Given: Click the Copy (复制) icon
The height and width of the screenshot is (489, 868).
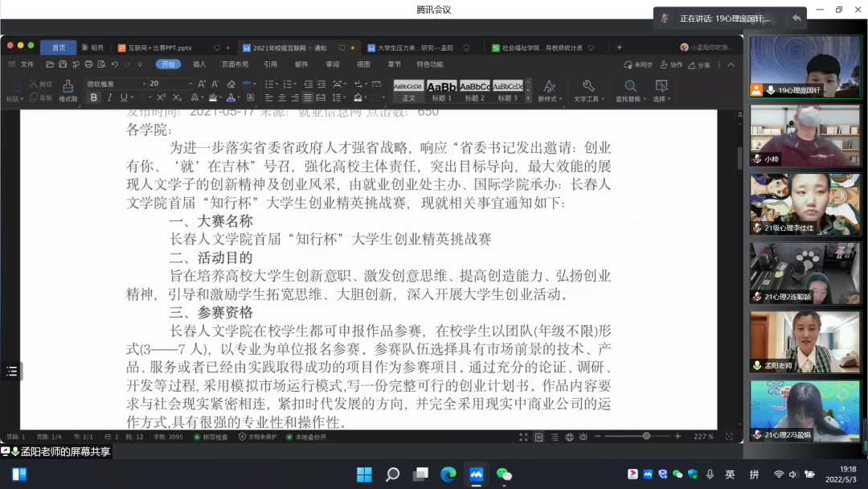Looking at the screenshot, I should (x=33, y=97).
